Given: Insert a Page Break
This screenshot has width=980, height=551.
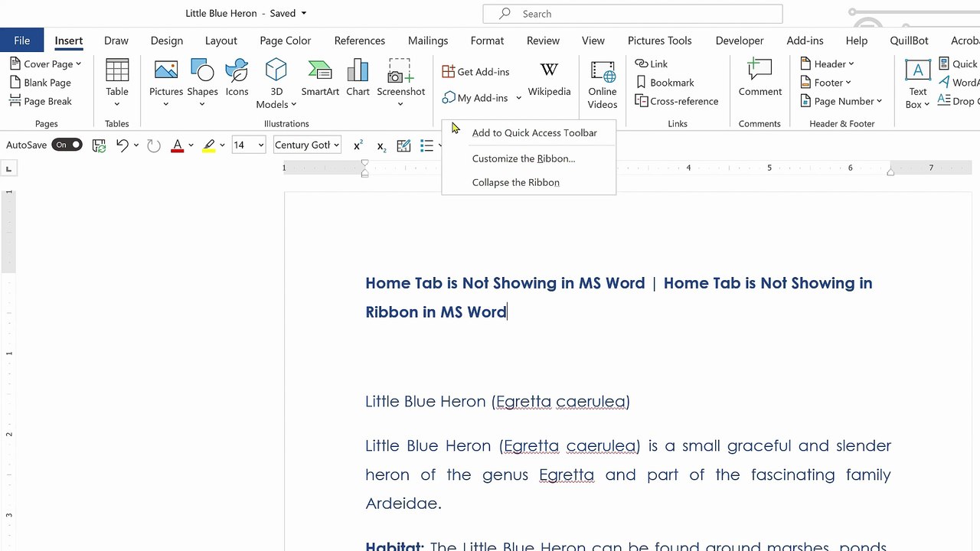Looking at the screenshot, I should click(41, 101).
